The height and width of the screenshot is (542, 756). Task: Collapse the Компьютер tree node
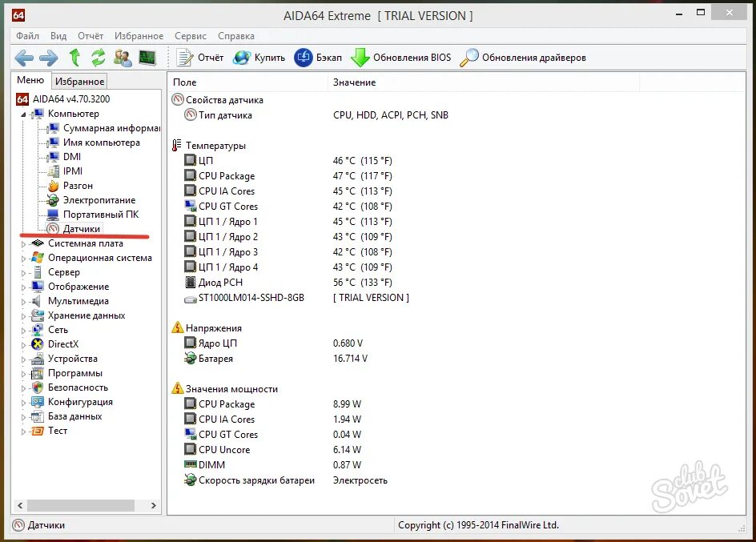23,114
